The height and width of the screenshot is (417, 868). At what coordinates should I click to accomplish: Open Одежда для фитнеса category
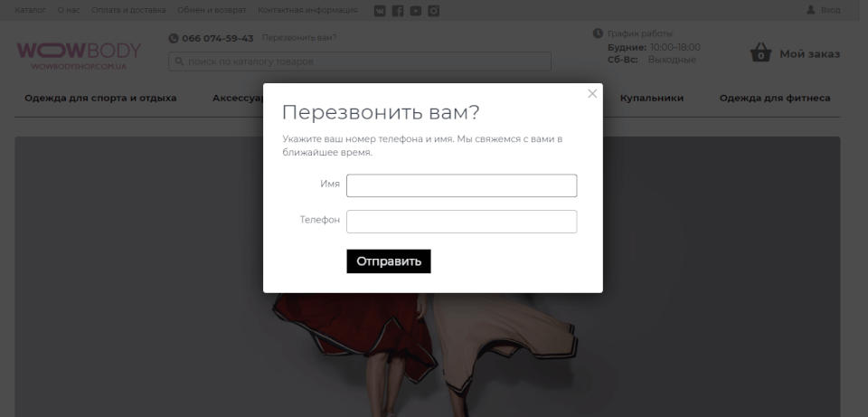click(x=775, y=98)
